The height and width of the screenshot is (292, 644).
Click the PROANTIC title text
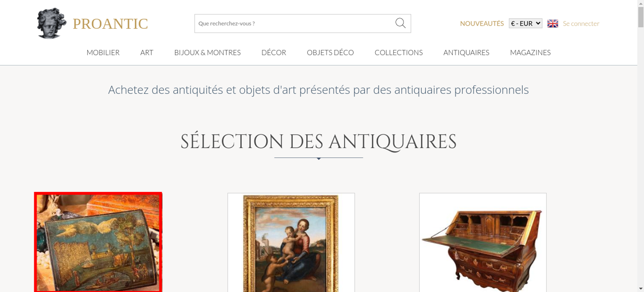coord(110,24)
